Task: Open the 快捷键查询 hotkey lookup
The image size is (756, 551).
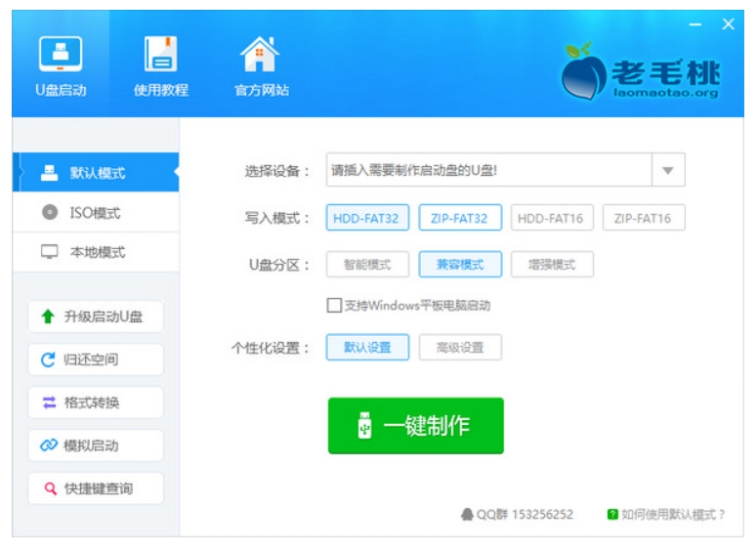Action: pyautogui.click(x=95, y=488)
